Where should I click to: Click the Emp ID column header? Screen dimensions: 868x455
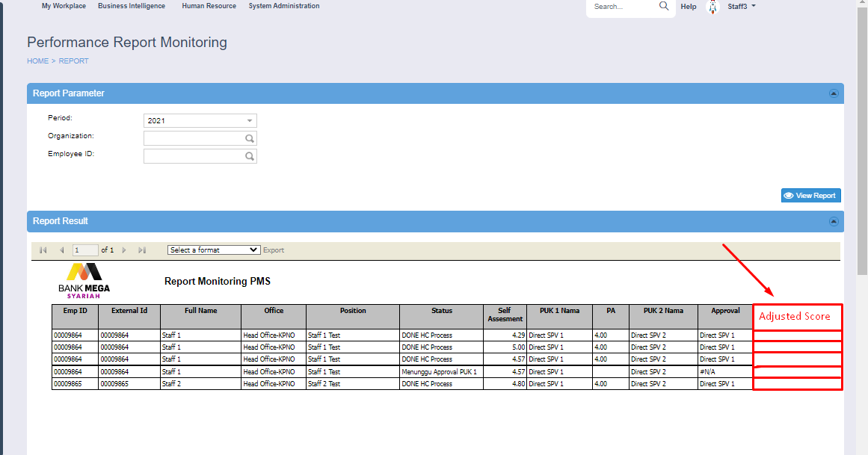[76, 317]
